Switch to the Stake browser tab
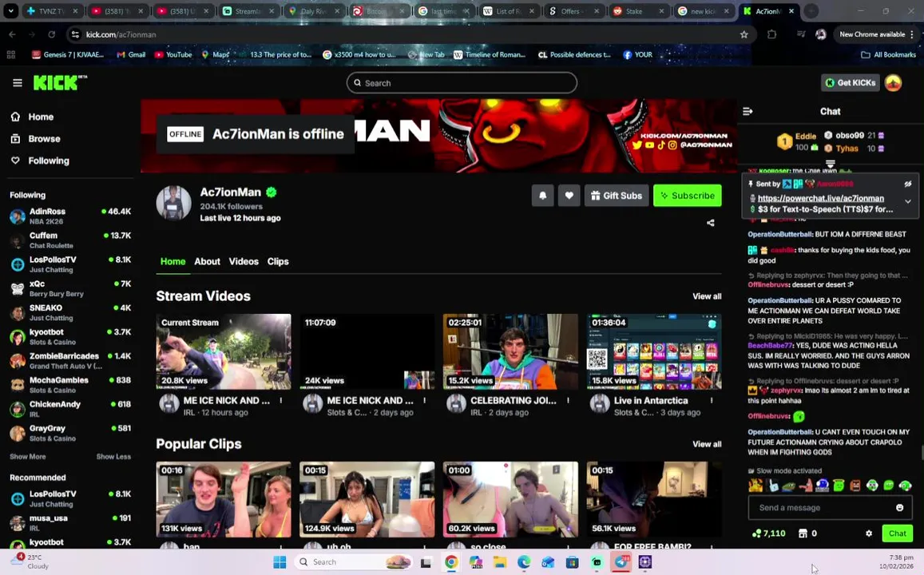 637,11
